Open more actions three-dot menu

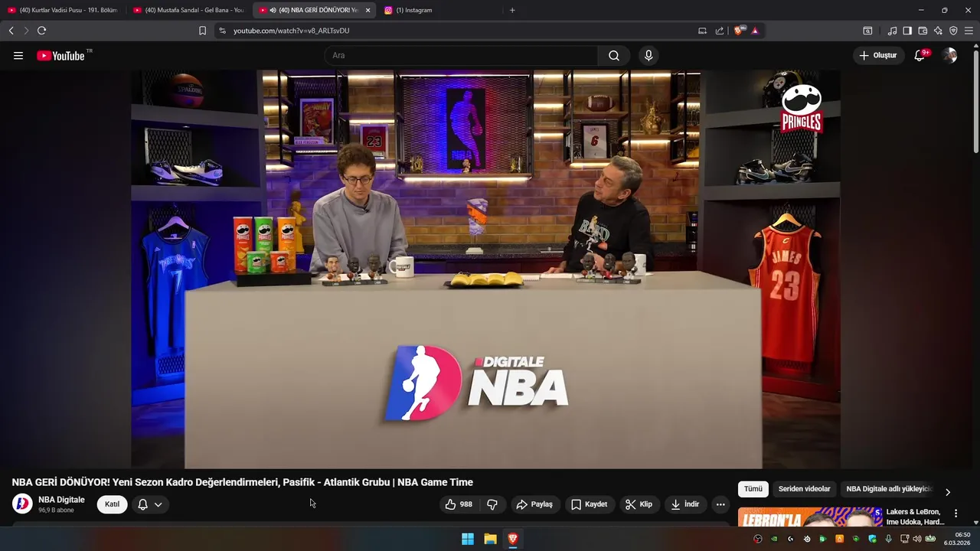click(720, 504)
